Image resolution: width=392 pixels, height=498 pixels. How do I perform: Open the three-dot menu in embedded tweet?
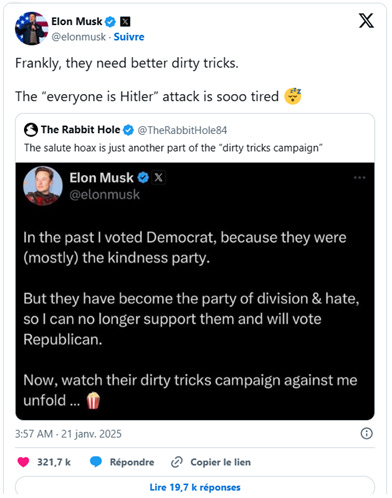pyautogui.click(x=360, y=178)
